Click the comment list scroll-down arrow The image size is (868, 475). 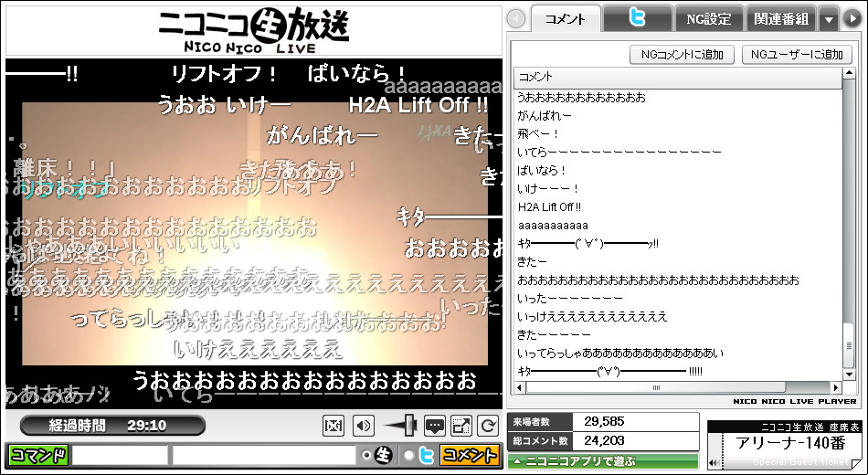[849, 375]
